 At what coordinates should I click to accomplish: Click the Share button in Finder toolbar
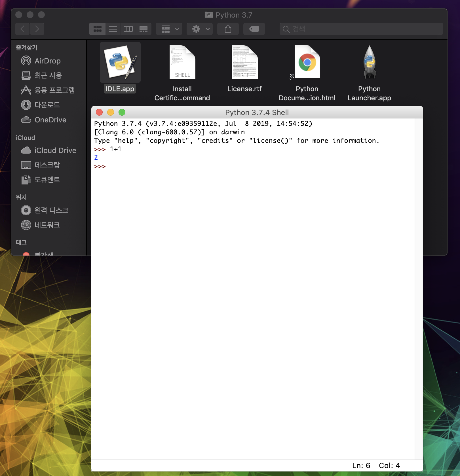pos(228,29)
